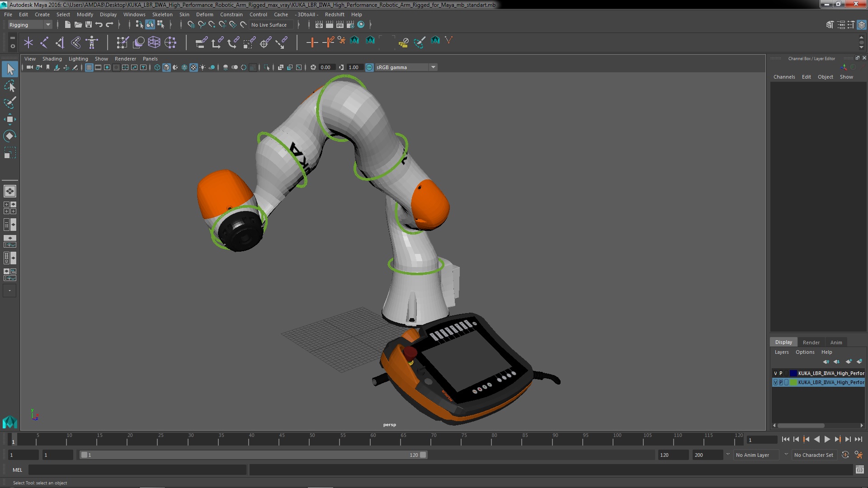Click dark blue layer color swatch
Image resolution: width=868 pixels, height=488 pixels.
coord(793,373)
